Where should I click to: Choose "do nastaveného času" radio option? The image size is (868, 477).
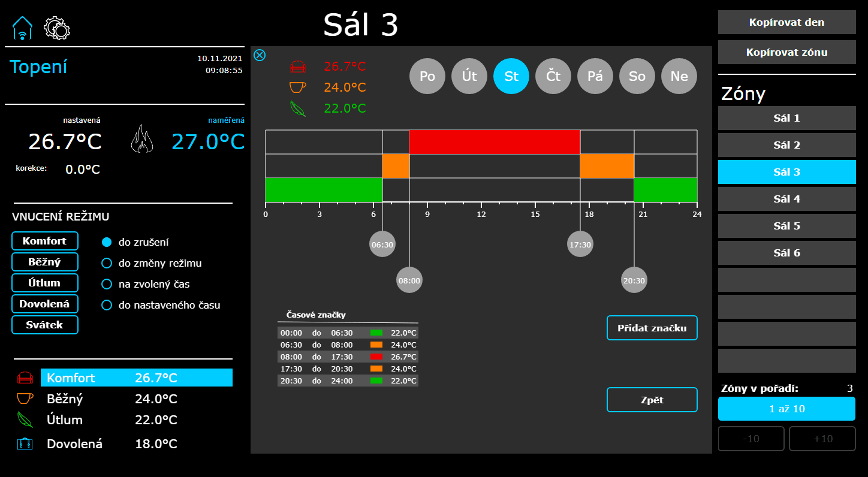pos(107,305)
